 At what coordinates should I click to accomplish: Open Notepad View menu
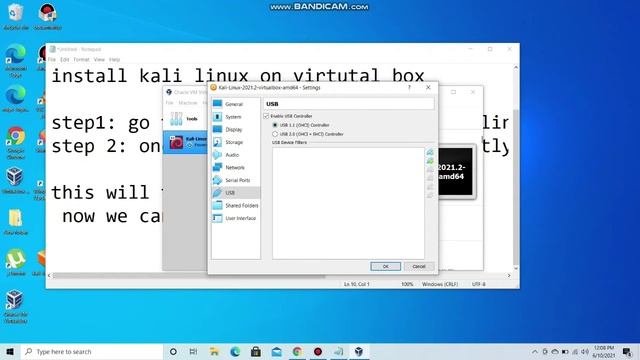pyautogui.click(x=99, y=60)
